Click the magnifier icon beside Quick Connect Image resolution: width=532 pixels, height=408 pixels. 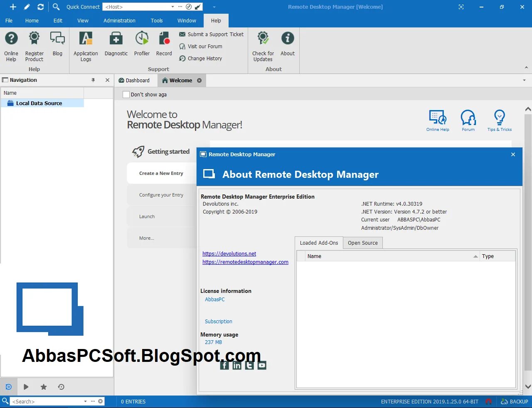(56, 7)
